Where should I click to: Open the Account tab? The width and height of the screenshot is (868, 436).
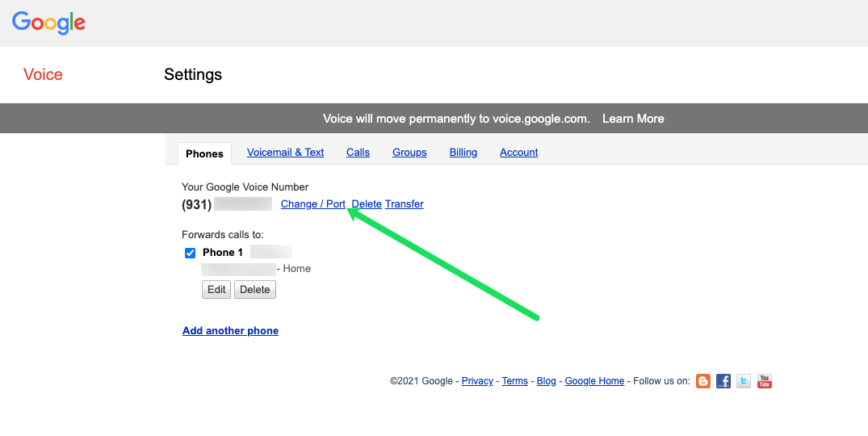(519, 153)
